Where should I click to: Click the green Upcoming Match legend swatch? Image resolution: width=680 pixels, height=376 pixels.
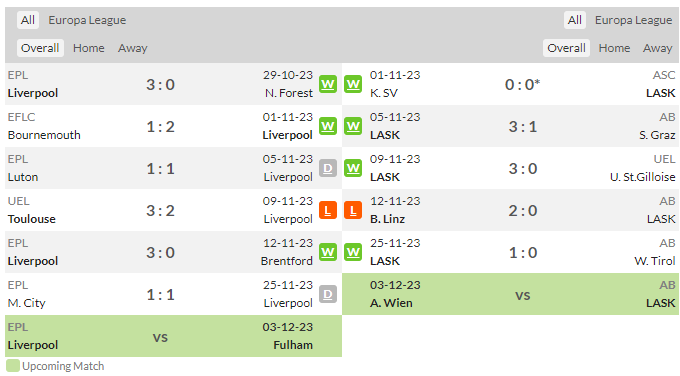pyautogui.click(x=13, y=366)
